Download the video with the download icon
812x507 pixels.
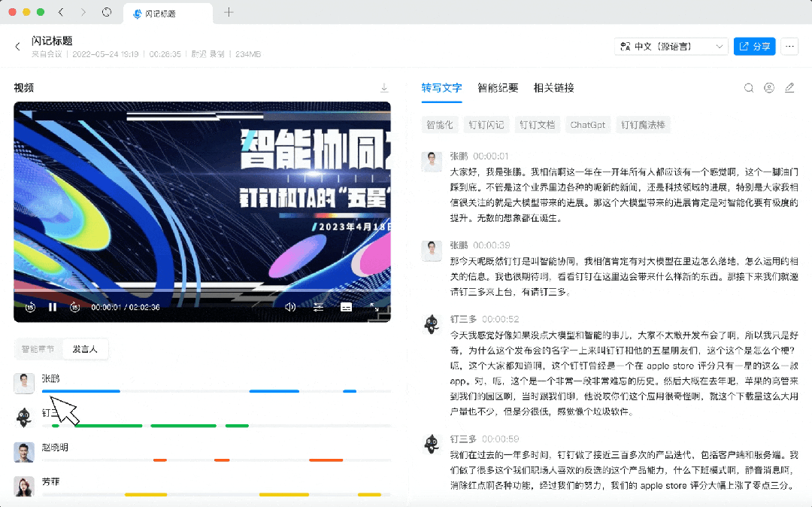click(384, 88)
